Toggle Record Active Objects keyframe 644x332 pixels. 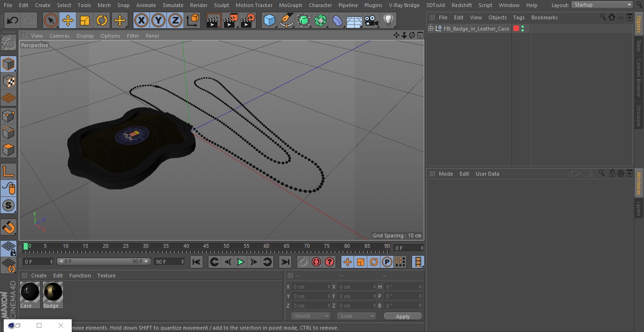(303, 262)
